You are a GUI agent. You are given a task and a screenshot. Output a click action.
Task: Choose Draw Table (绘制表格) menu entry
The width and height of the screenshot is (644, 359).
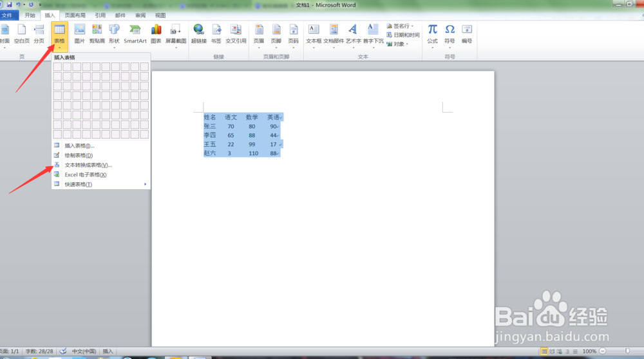click(101, 155)
